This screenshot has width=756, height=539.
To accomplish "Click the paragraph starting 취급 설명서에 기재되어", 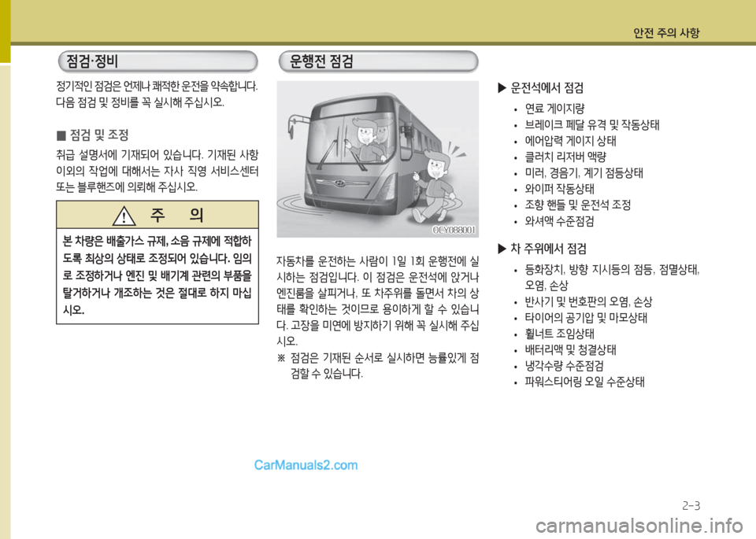I will coord(157,171).
